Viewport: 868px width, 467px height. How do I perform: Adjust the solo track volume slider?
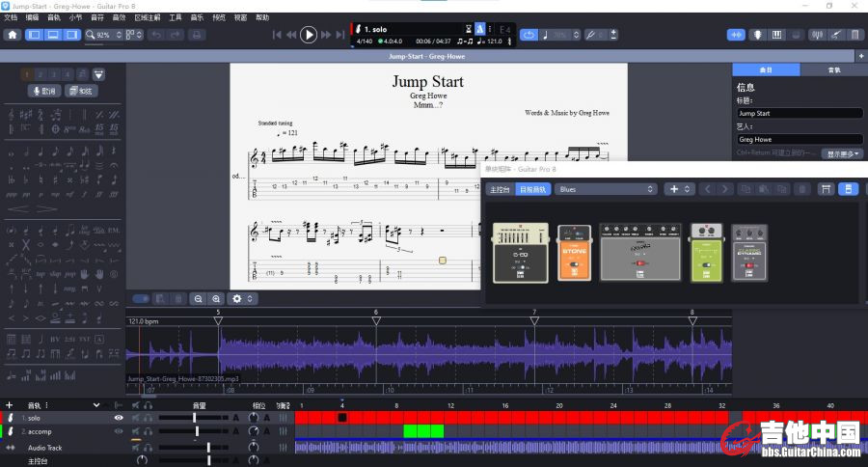pyautogui.click(x=195, y=418)
